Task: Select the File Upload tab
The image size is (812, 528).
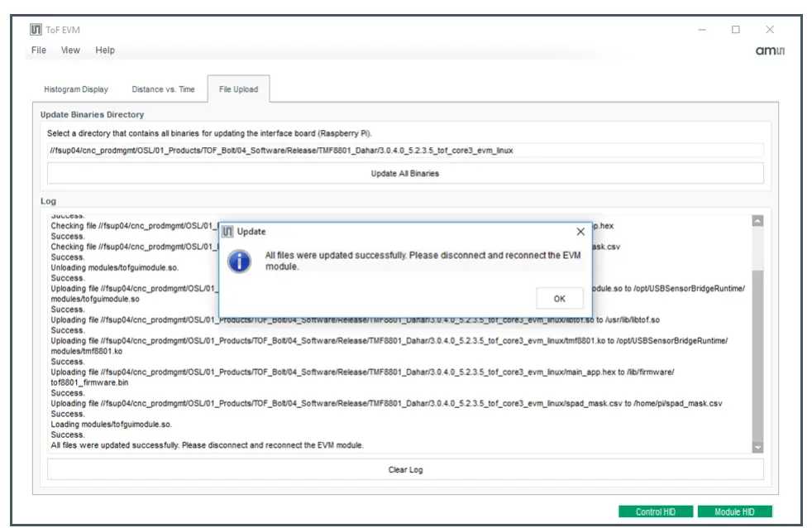Action: [237, 89]
